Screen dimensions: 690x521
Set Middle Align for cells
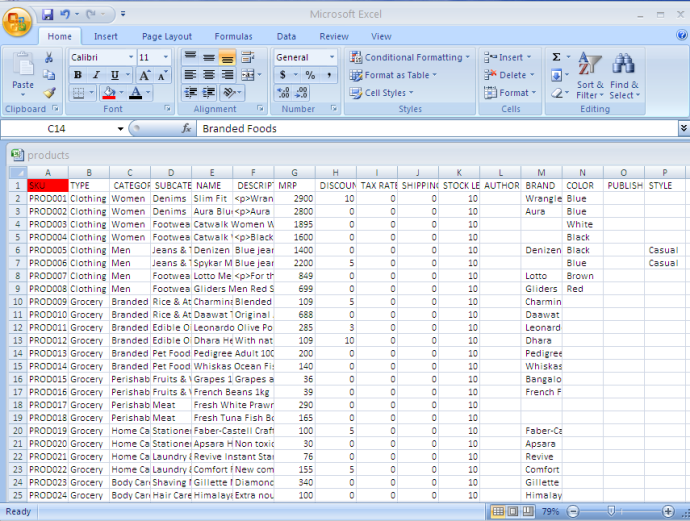click(209, 57)
